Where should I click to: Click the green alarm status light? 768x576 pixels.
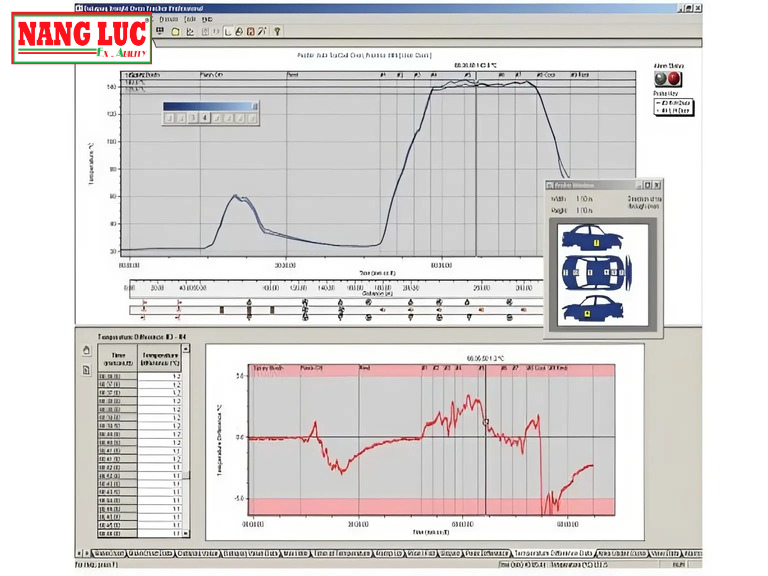(x=660, y=79)
